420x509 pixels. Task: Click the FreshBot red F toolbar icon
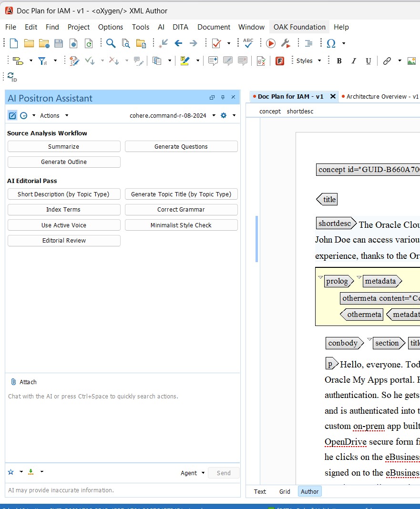tap(279, 61)
